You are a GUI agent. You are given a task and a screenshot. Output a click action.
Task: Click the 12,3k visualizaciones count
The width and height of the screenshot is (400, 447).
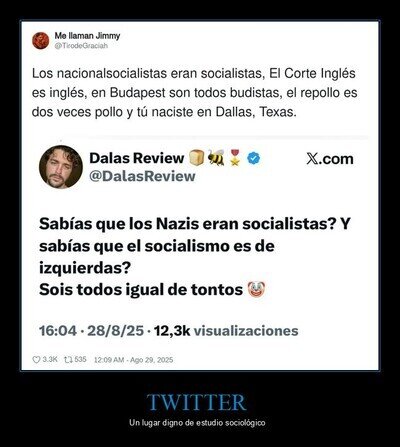(226, 331)
